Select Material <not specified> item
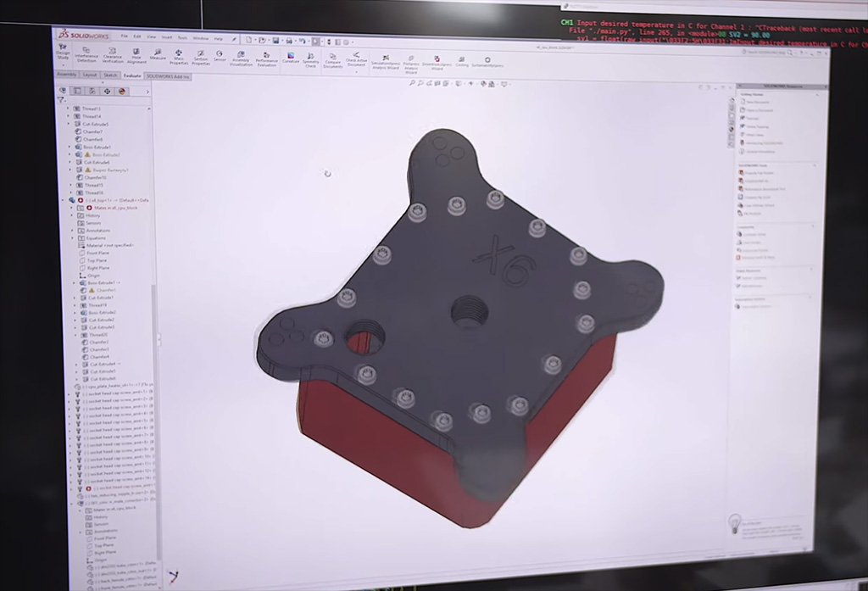This screenshot has width=868, height=591. click(106, 245)
